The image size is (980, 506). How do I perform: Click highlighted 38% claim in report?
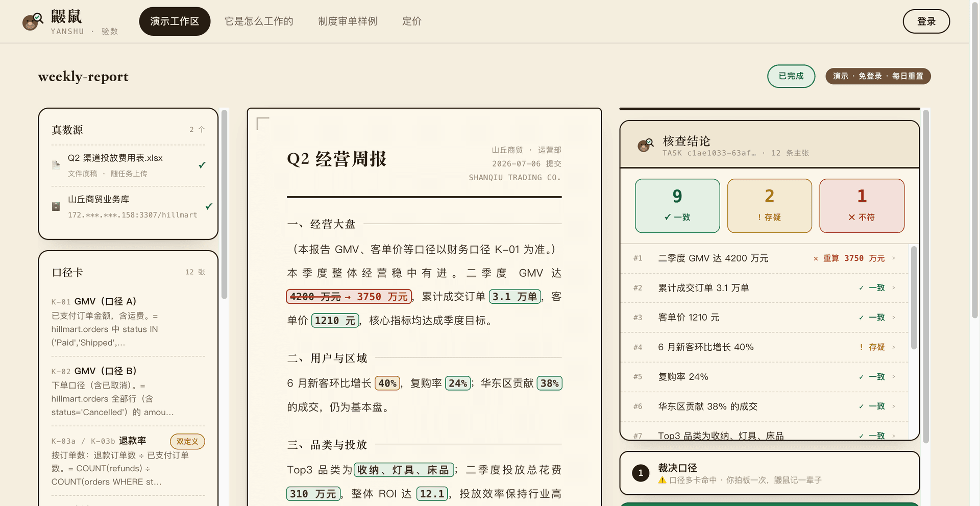(x=550, y=383)
